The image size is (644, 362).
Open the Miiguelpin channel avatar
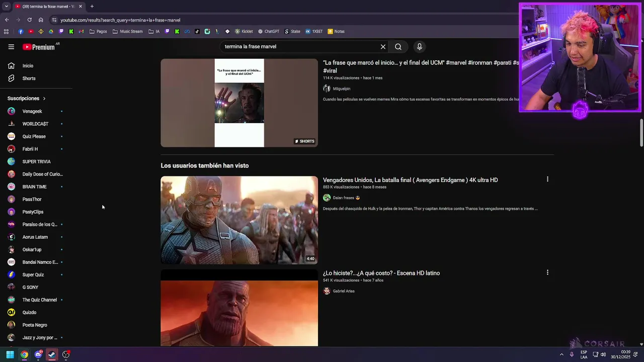pos(327,88)
